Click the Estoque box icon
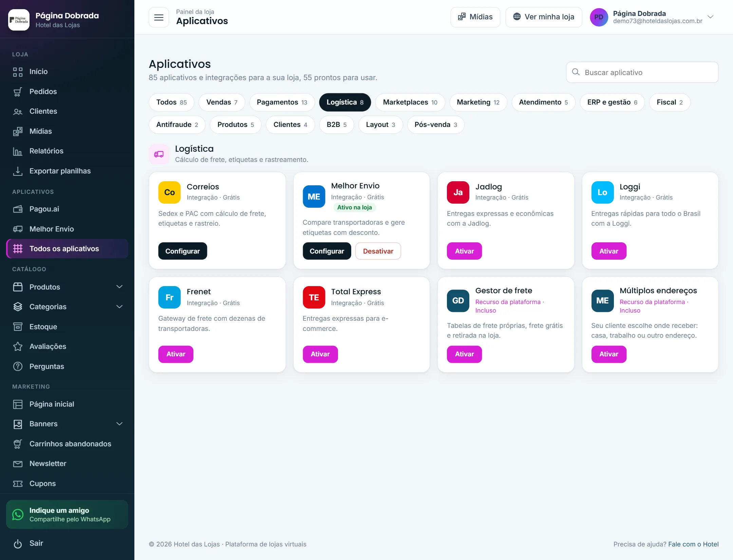The image size is (733, 560). [18, 327]
